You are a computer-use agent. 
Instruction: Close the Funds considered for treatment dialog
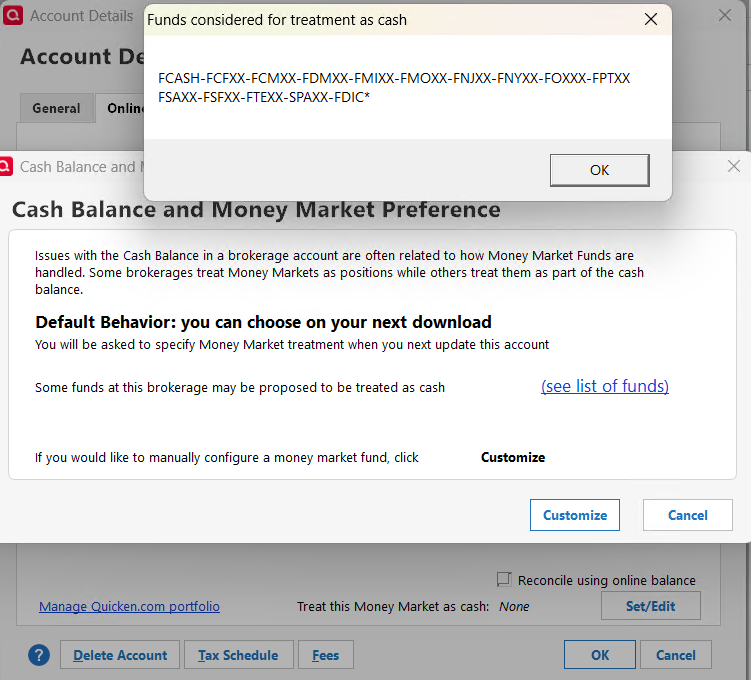tap(650, 19)
